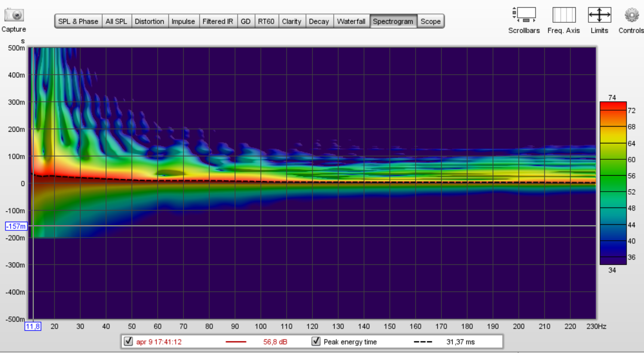Go to the Filtered IR tab
The width and height of the screenshot is (644, 353).
(218, 22)
